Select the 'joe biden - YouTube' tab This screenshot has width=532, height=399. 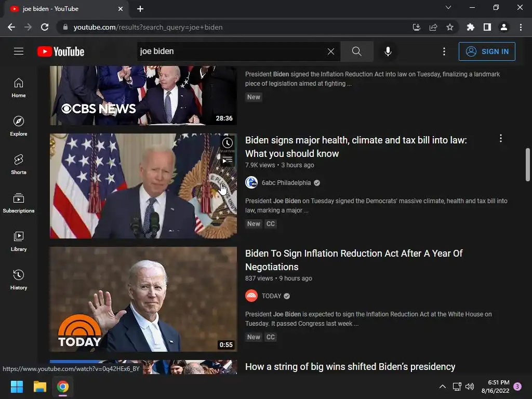[66, 9]
